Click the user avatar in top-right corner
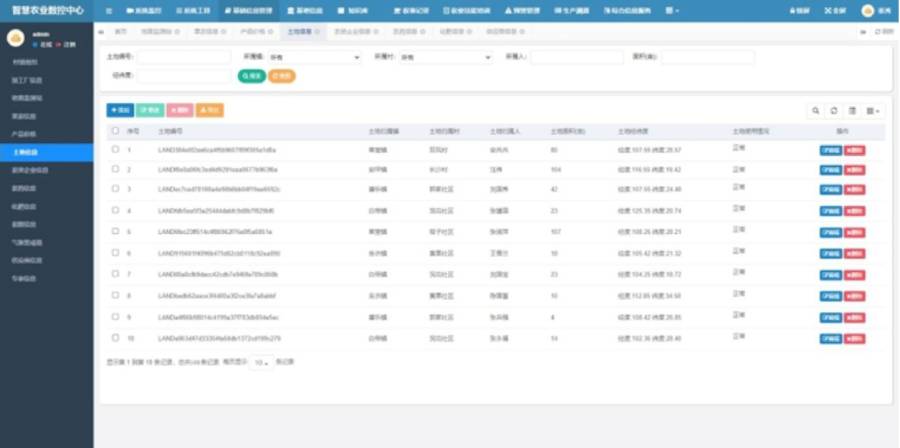The width and height of the screenshot is (900, 448). coord(868,11)
